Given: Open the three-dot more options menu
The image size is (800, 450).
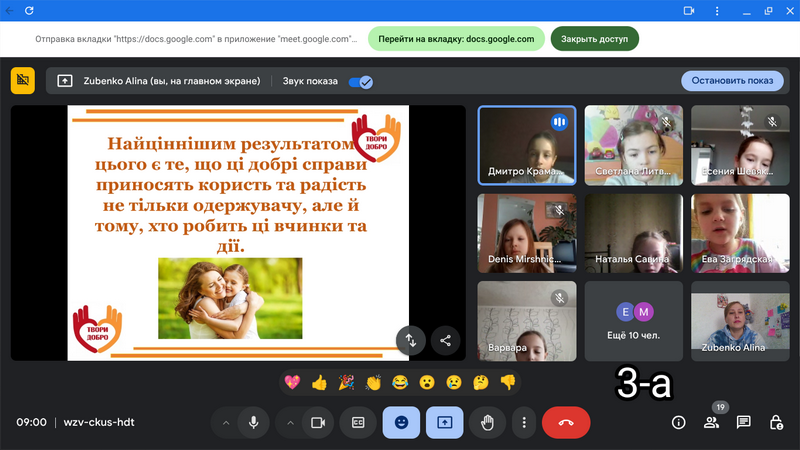Looking at the screenshot, I should coord(524,422).
